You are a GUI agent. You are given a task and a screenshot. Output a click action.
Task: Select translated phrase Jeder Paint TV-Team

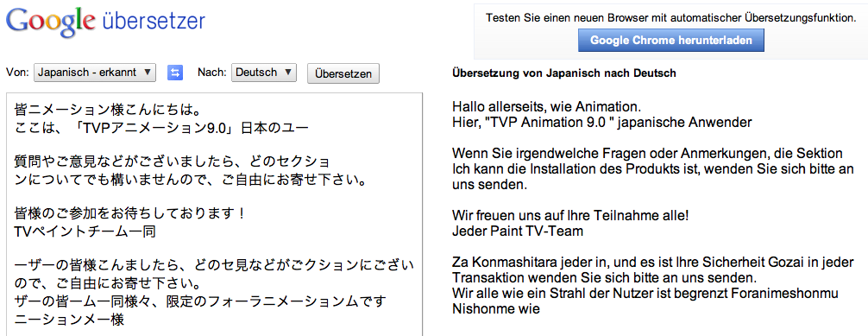(x=518, y=231)
